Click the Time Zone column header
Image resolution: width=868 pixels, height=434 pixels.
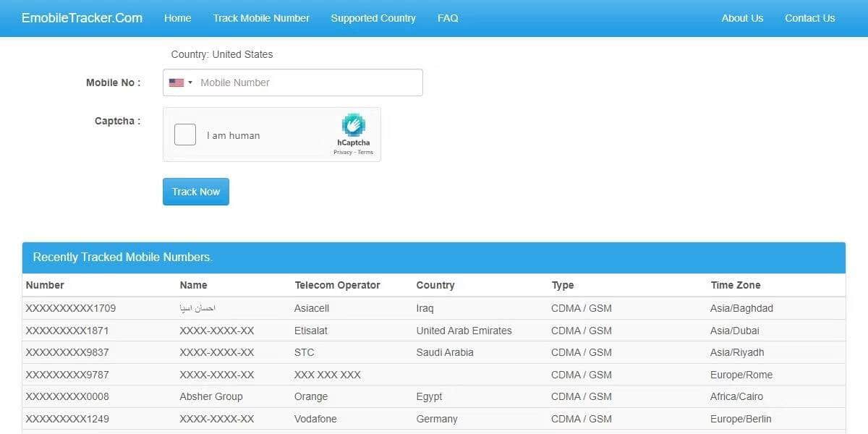click(735, 285)
